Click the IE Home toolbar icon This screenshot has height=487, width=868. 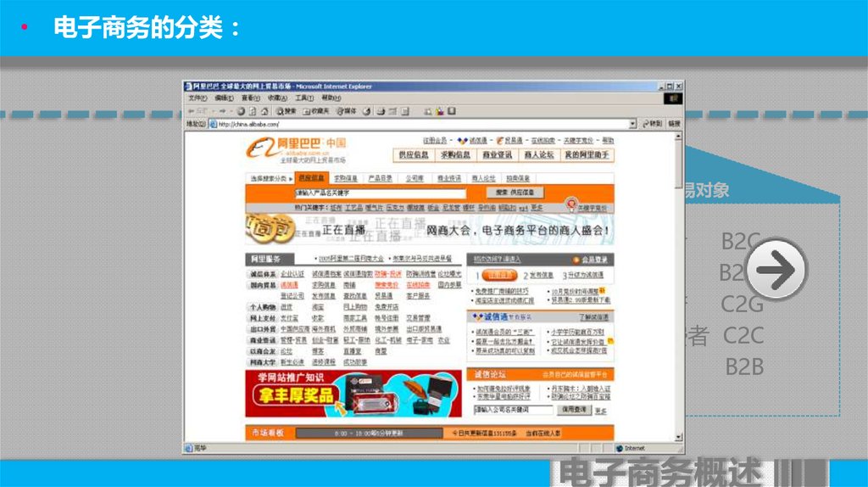pyautogui.click(x=264, y=111)
